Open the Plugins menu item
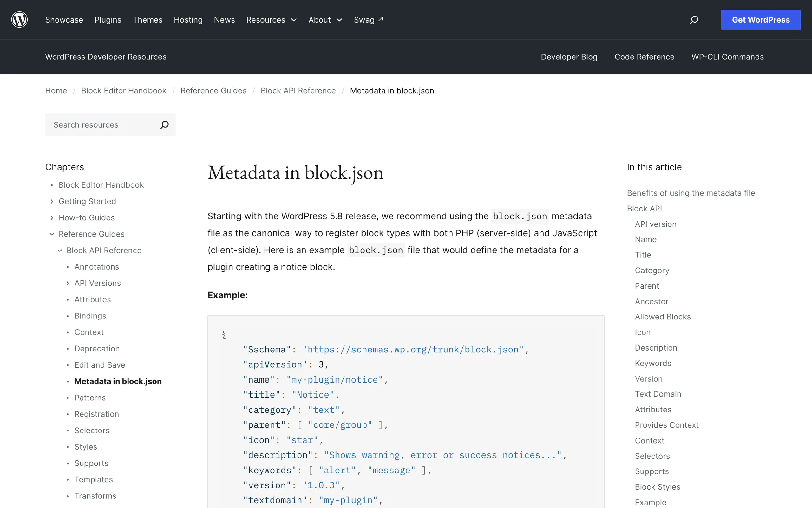 click(108, 20)
